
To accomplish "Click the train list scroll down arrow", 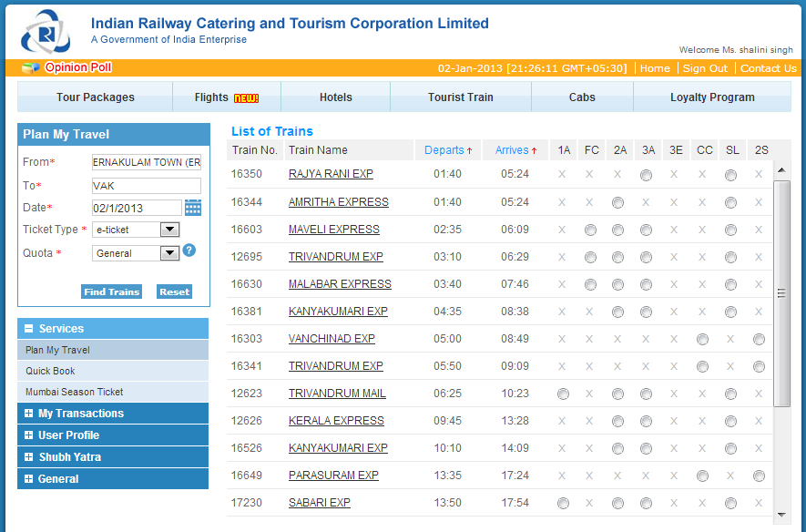I will [x=781, y=514].
